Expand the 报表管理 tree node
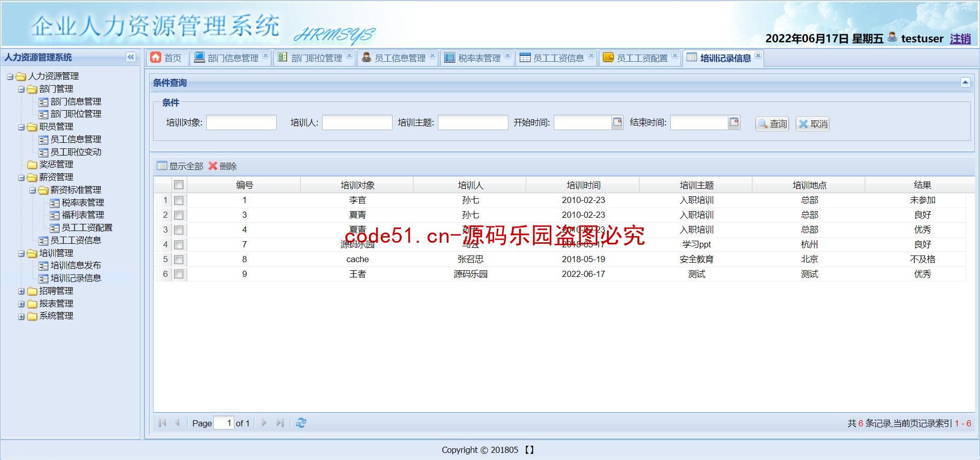Screen dimensions: 980x460 click(x=21, y=304)
